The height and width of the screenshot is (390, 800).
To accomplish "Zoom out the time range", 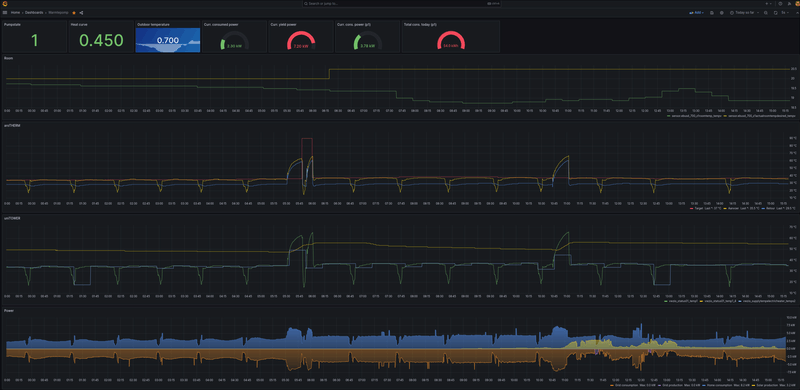I will [x=766, y=13].
